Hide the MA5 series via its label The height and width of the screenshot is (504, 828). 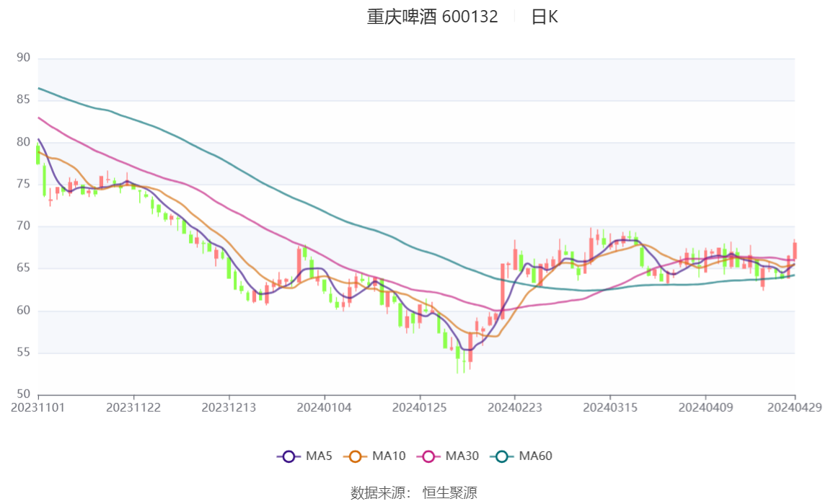(x=319, y=456)
